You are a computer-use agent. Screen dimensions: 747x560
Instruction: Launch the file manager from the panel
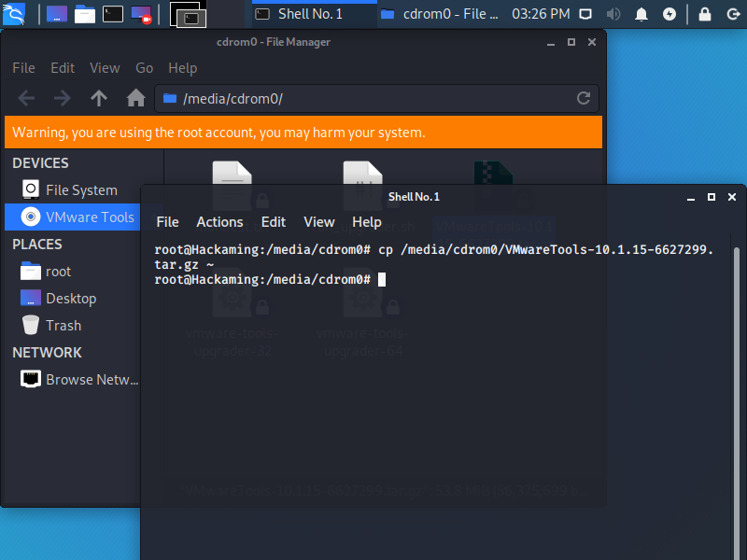(x=85, y=14)
